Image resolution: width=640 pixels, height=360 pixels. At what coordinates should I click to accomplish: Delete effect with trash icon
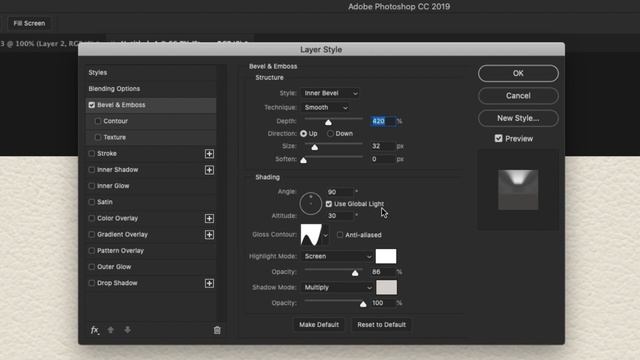click(217, 330)
